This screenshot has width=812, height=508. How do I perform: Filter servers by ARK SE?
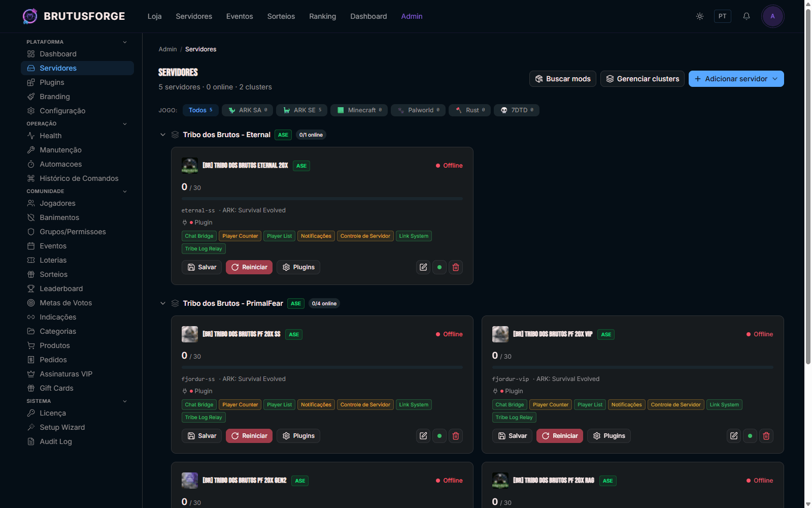302,110
